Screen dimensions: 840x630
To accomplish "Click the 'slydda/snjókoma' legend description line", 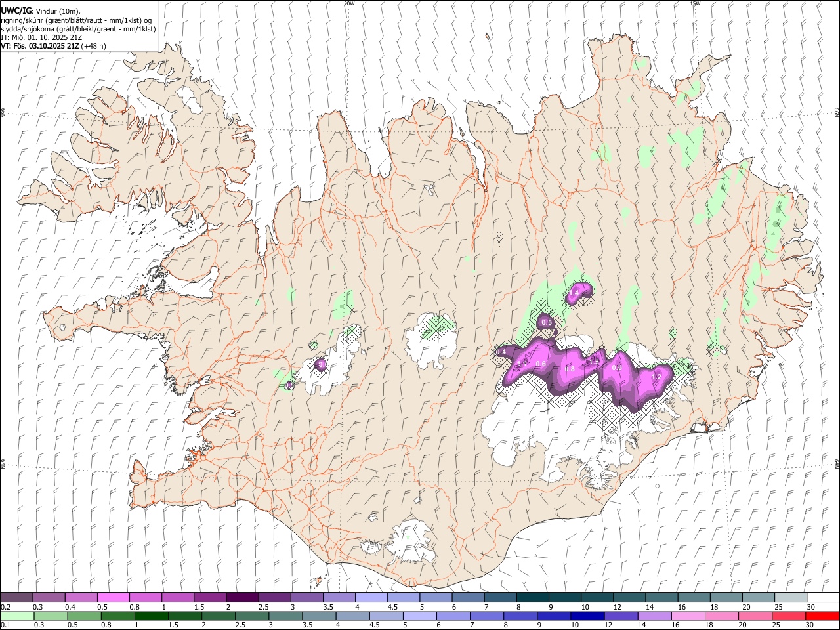I will (x=78, y=29).
